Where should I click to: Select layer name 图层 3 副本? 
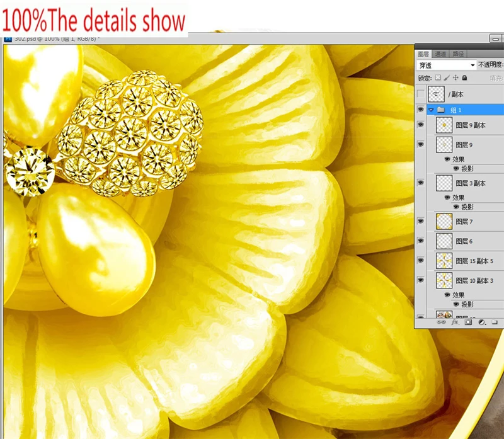point(470,183)
